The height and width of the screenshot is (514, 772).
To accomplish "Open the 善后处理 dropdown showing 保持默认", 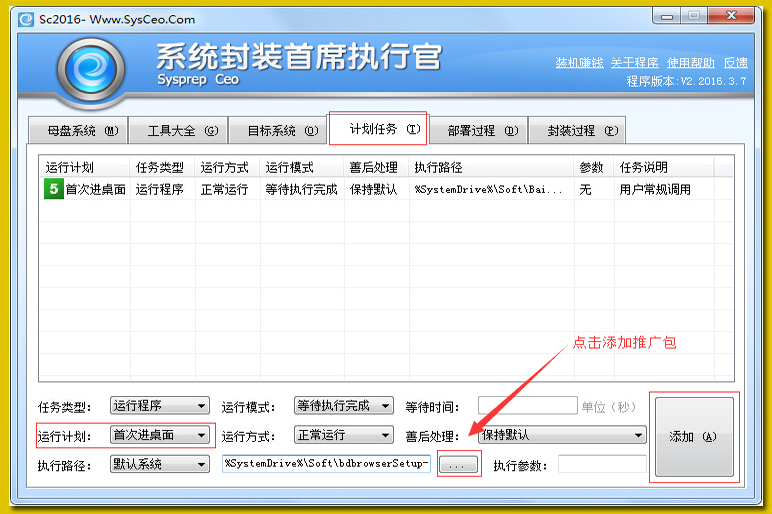I will click(x=562, y=435).
